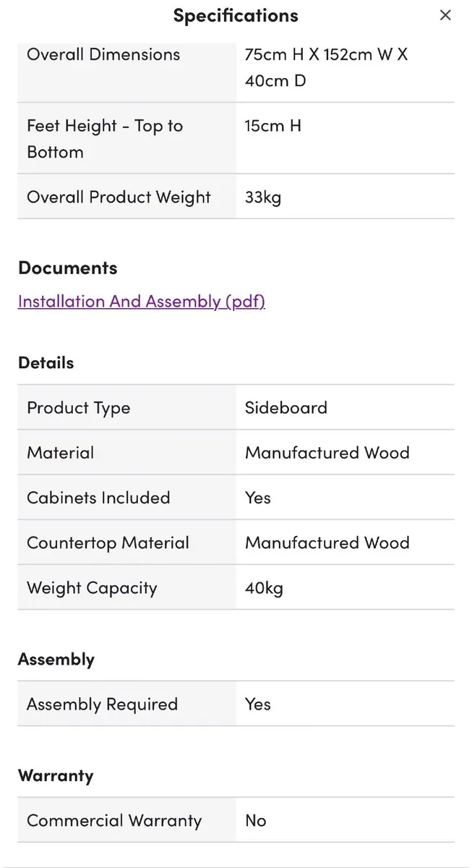The width and height of the screenshot is (472, 868).
Task: Select the Countertop Material label
Action: (108, 542)
